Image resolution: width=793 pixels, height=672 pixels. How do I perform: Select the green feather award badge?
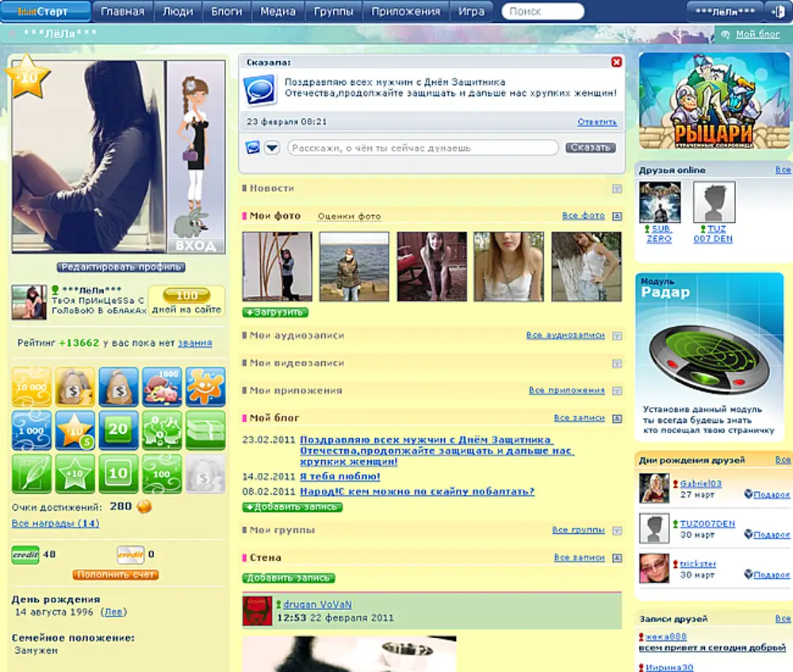click(32, 474)
